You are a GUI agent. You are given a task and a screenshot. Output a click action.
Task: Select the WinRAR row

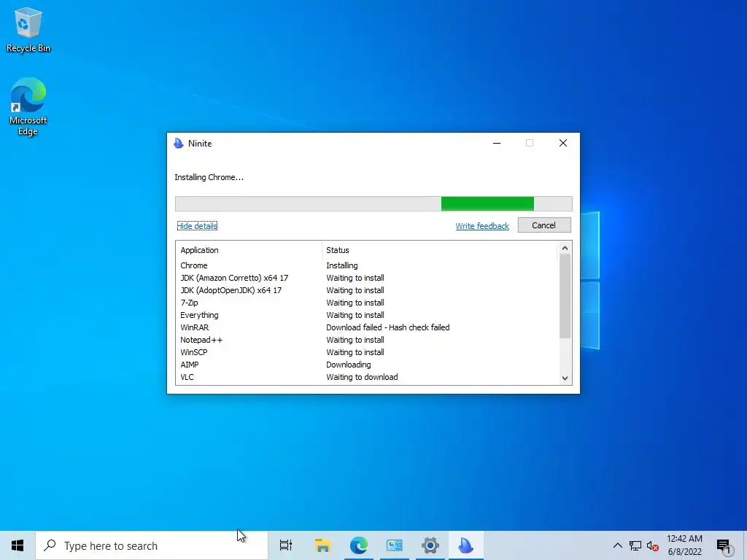367,327
